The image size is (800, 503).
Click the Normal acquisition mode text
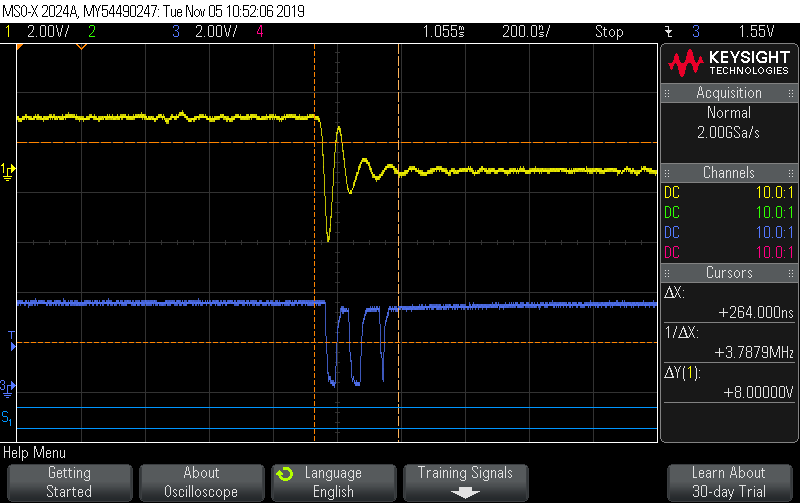pos(729,113)
